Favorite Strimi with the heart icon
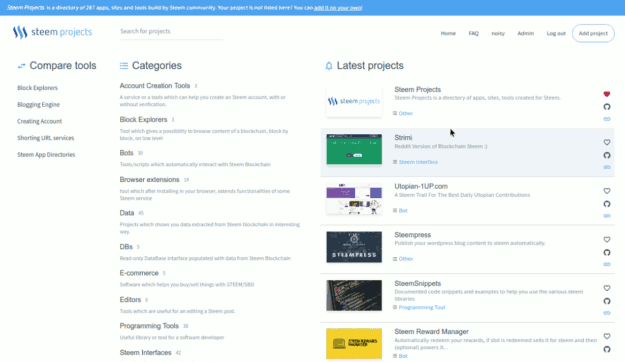The width and height of the screenshot is (625, 362). 607,142
